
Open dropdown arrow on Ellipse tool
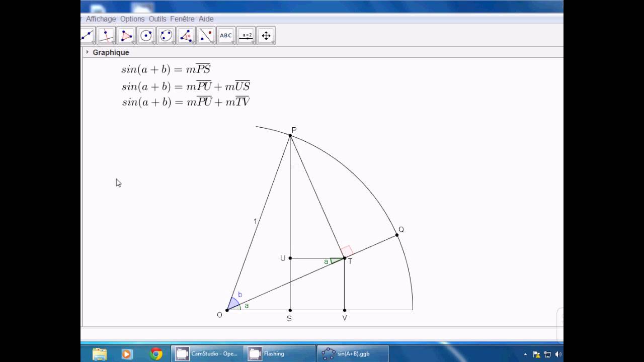[173, 43]
